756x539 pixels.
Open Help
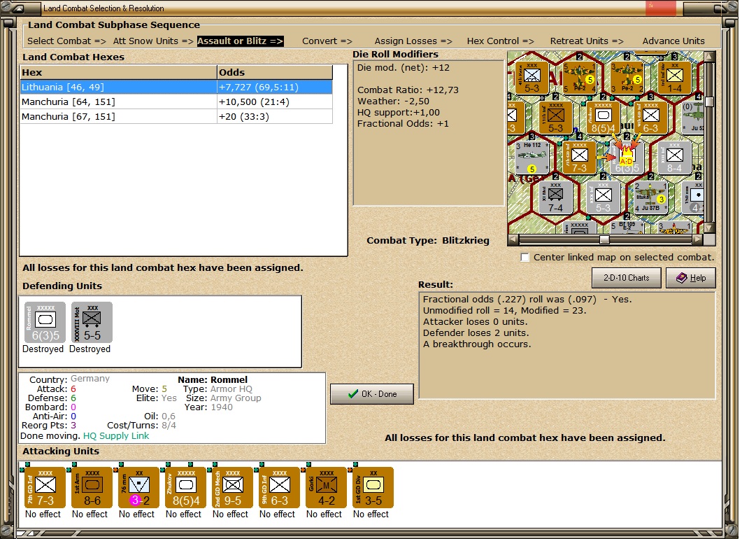691,278
